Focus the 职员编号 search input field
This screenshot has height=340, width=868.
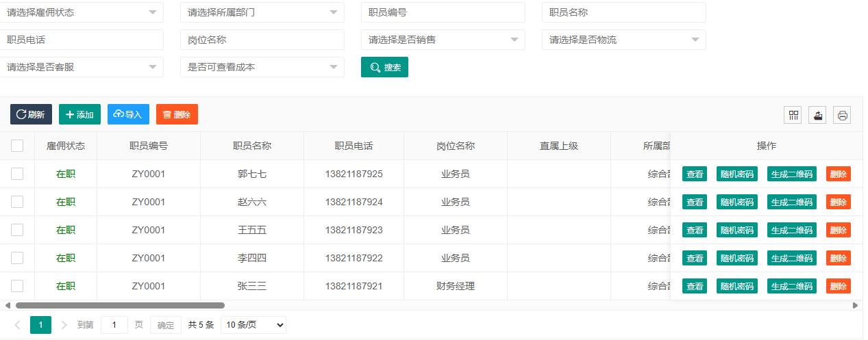pyautogui.click(x=443, y=12)
